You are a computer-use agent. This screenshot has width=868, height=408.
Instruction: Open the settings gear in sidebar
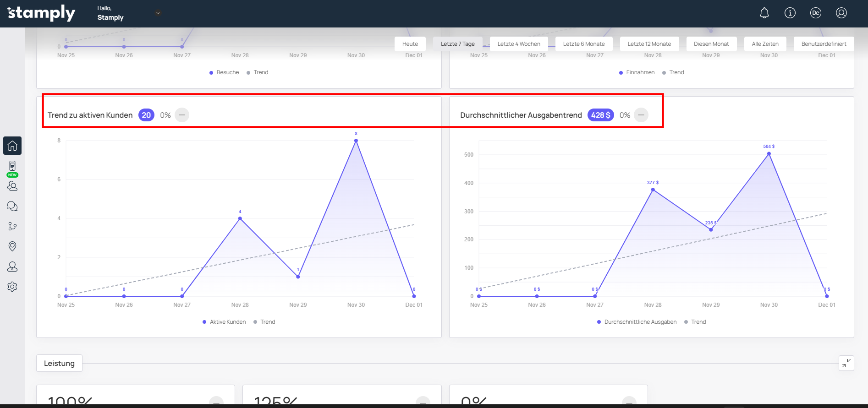(12, 287)
